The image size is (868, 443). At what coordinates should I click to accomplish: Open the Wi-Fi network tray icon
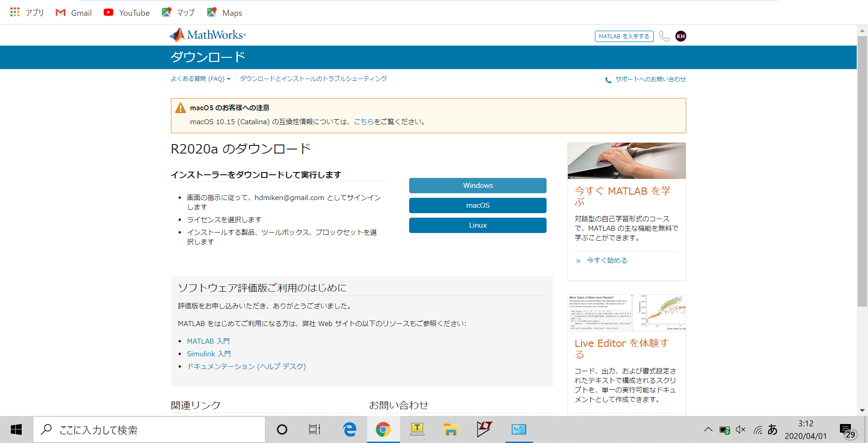click(x=758, y=430)
